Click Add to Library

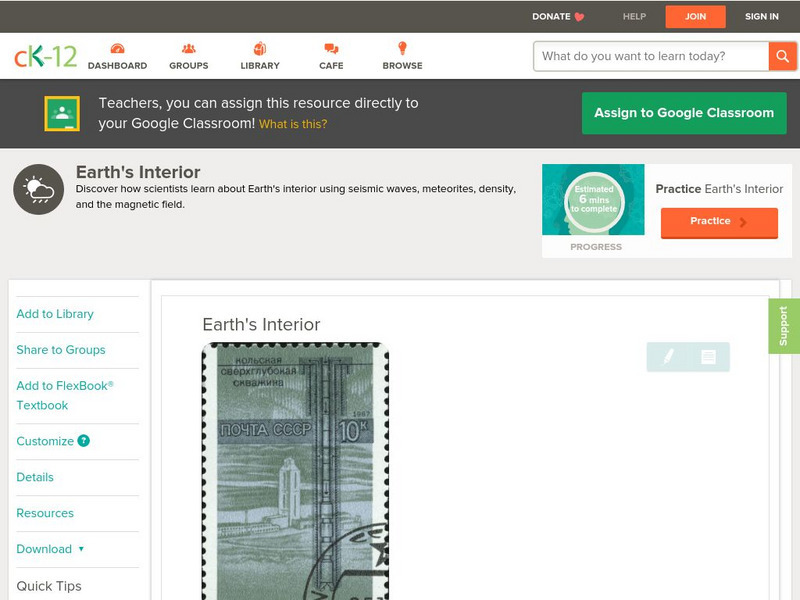[55, 314]
